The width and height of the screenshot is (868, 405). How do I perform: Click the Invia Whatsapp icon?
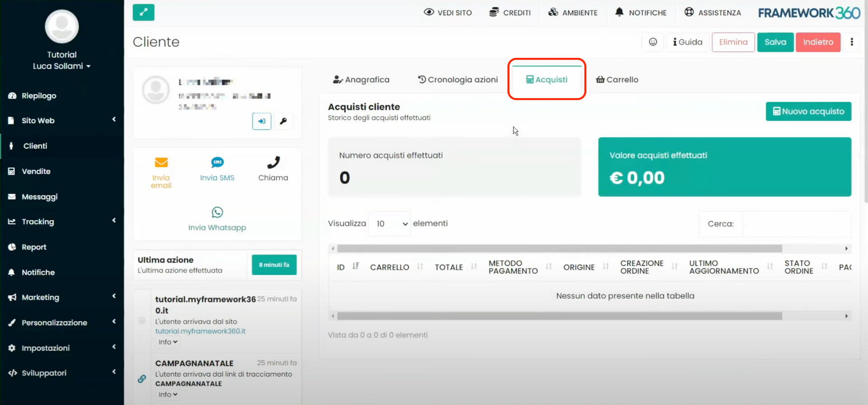[x=217, y=212]
